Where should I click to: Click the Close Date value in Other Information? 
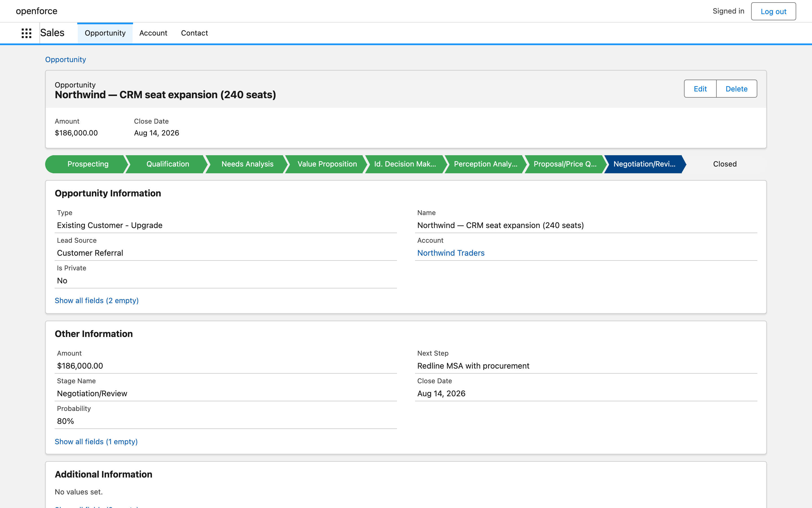tap(441, 393)
